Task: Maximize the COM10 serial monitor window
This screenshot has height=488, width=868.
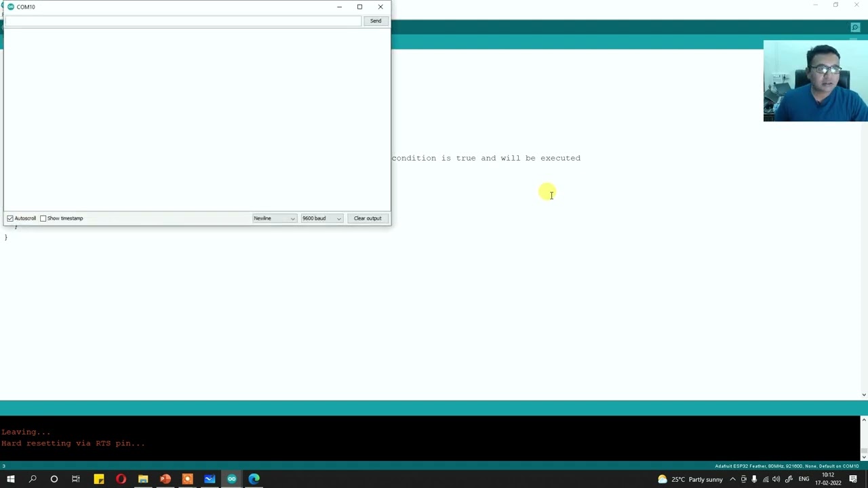Action: pyautogui.click(x=359, y=7)
